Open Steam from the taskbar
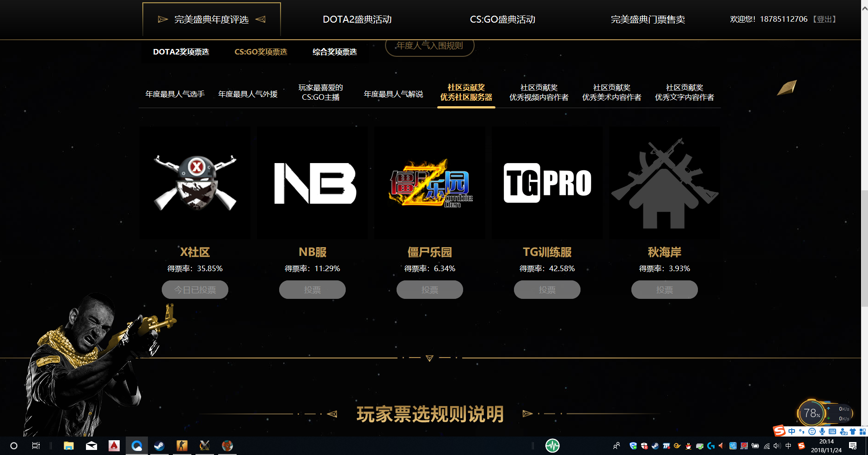 [x=159, y=446]
